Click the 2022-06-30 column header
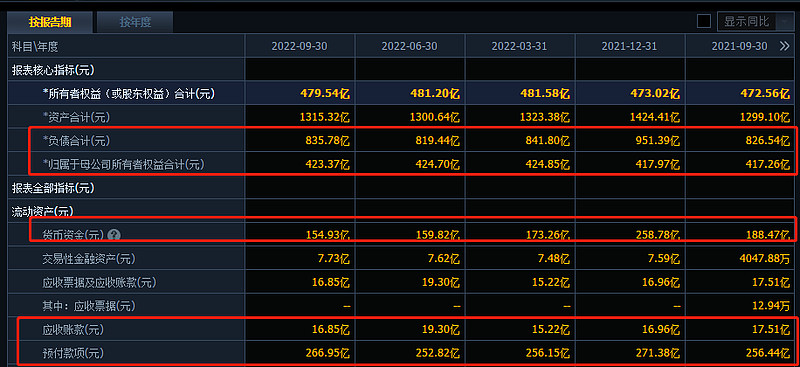 point(410,46)
